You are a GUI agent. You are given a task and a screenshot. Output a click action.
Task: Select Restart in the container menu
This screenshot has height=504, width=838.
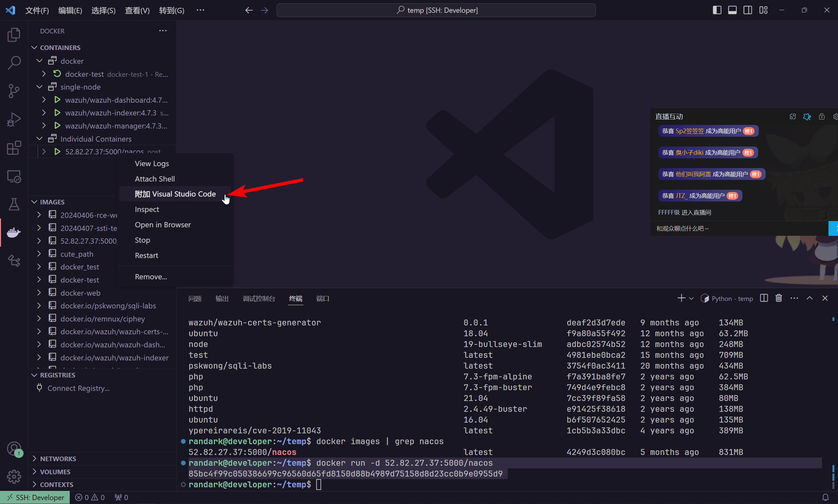(x=175, y=255)
